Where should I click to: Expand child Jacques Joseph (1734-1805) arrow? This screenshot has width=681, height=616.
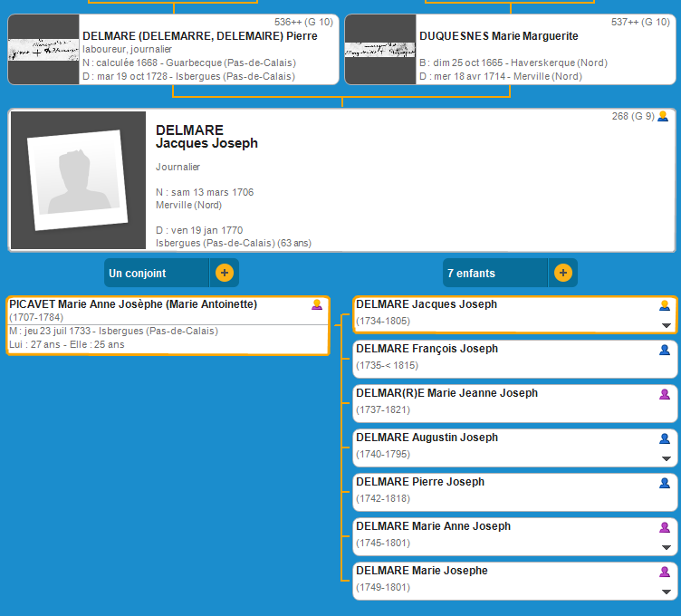(x=666, y=325)
